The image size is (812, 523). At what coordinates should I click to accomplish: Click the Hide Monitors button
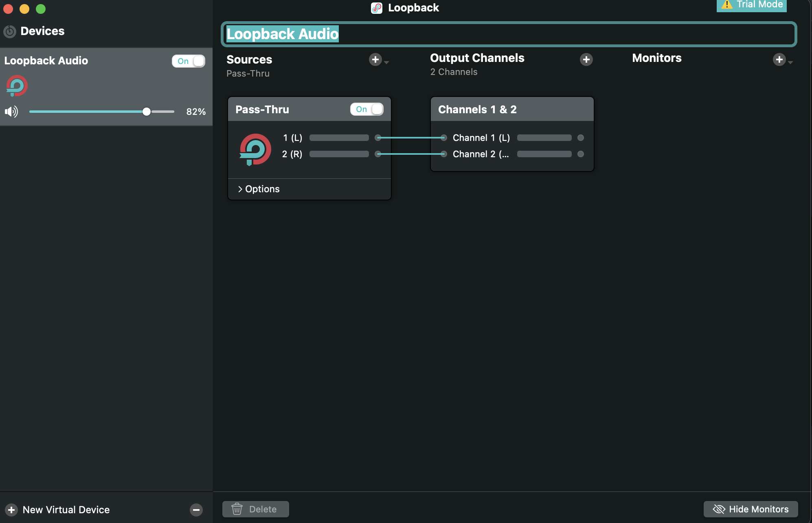pos(751,509)
